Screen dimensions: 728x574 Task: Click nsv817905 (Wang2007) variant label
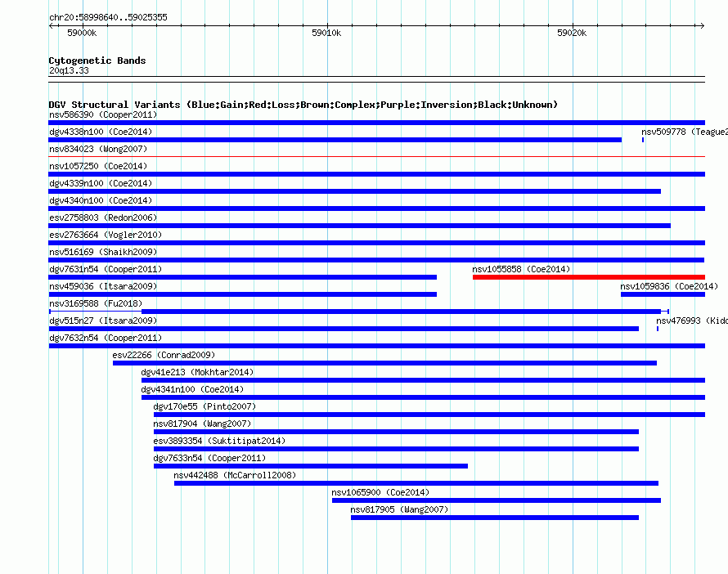coord(399,509)
